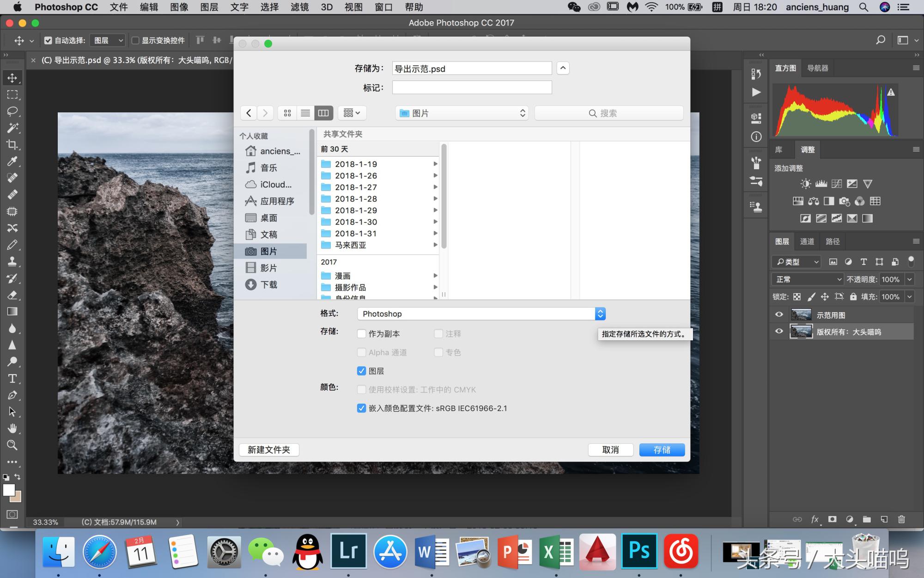Viewport: 924px width, 578px height.
Task: Switch to the 导航器 tab
Action: coord(817,68)
